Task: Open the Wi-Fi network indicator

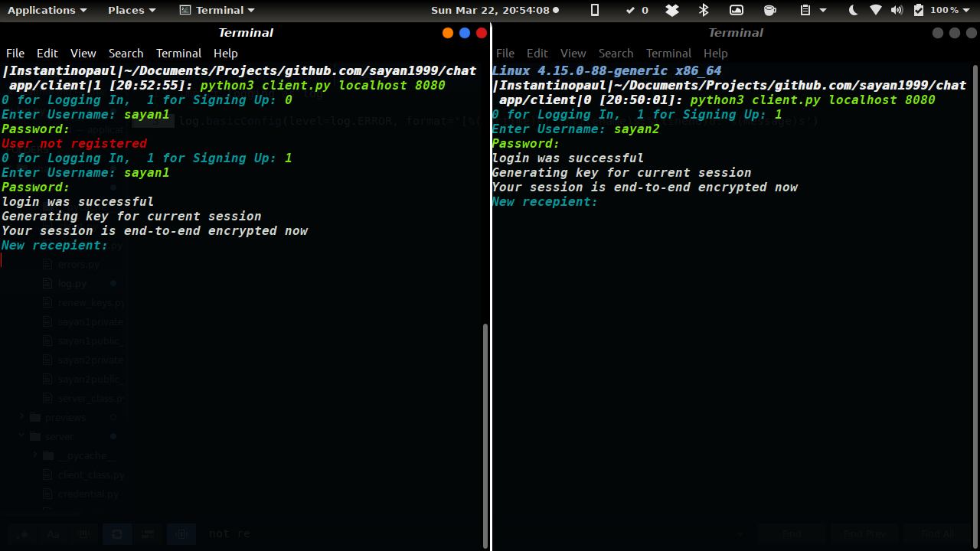Action: point(876,10)
